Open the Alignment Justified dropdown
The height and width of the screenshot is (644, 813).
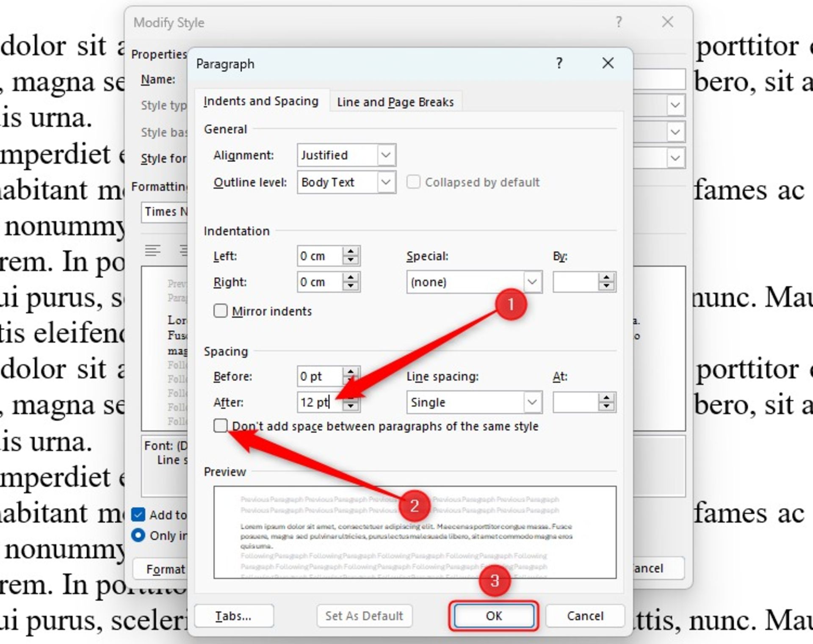click(386, 155)
